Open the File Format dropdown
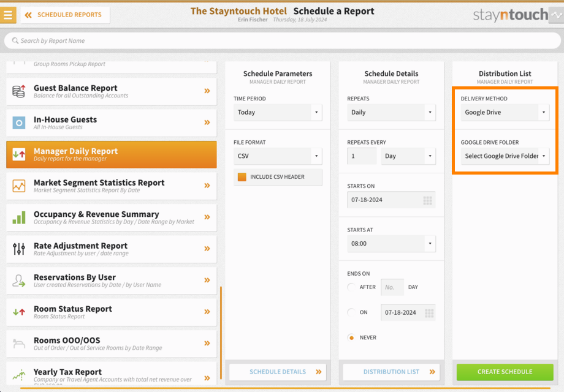This screenshot has height=392, width=564. pos(278,156)
